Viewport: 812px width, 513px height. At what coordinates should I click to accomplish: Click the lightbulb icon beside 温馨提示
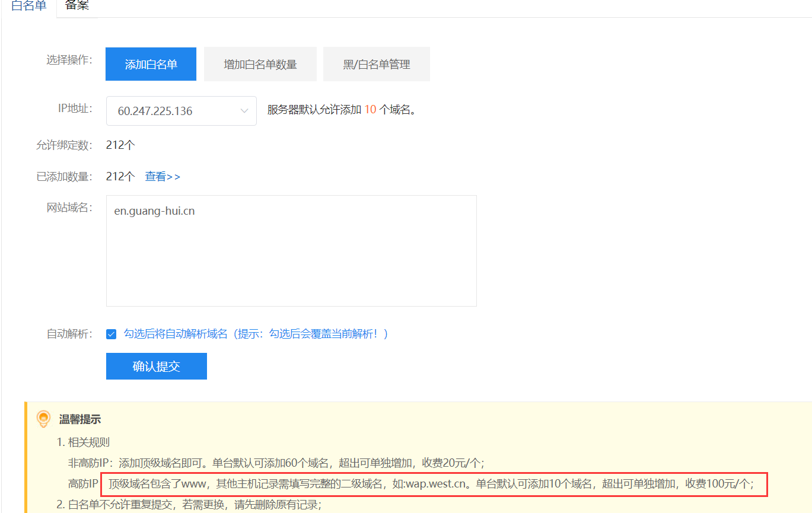tap(43, 419)
